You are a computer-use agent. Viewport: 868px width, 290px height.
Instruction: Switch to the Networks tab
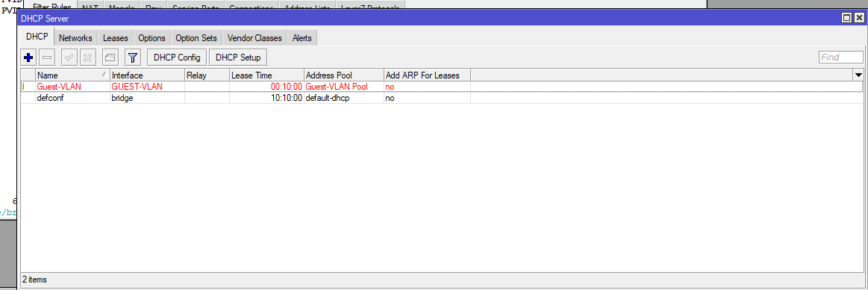[76, 38]
